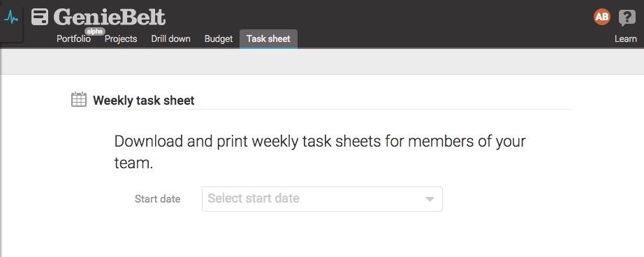Screen dimensions: 644x257
Task: Go to the Drill down tab
Action: pyautogui.click(x=170, y=39)
